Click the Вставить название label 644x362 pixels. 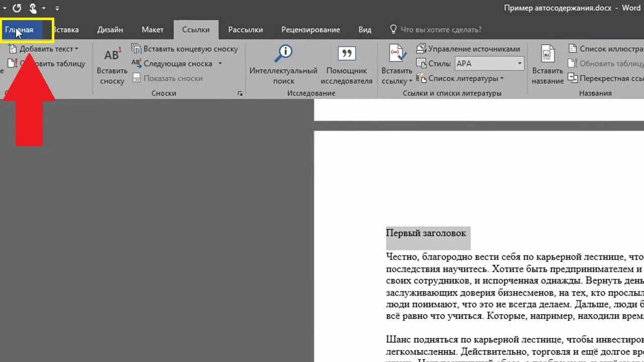click(x=547, y=76)
